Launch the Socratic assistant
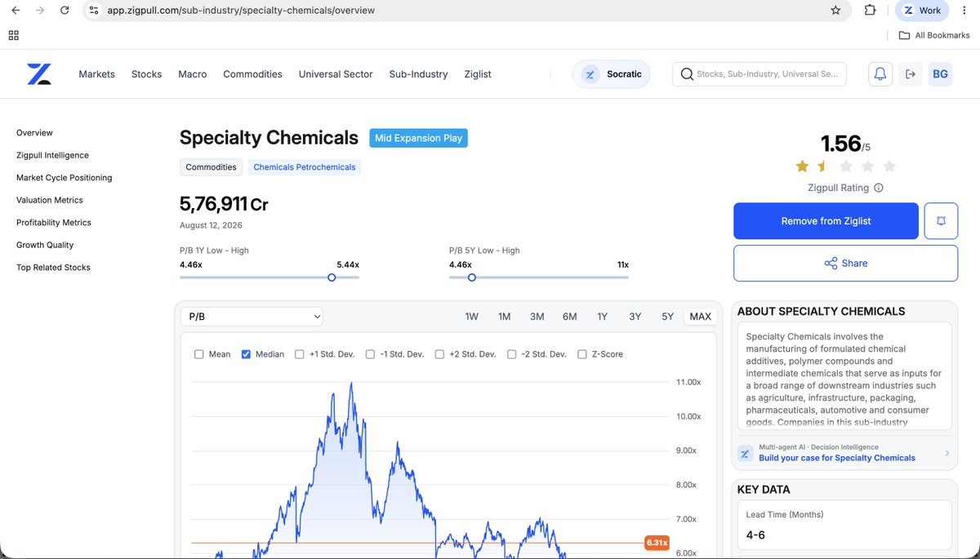The image size is (980, 559). (612, 74)
